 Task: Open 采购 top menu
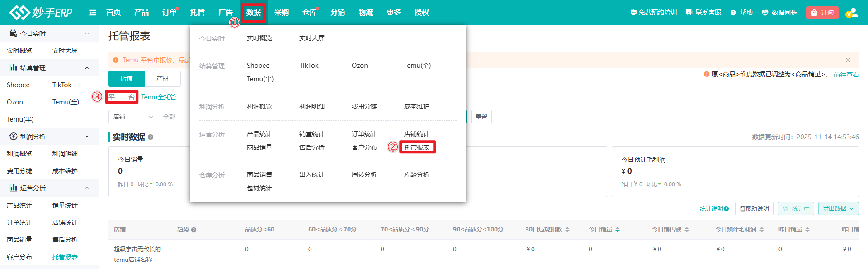coord(282,13)
